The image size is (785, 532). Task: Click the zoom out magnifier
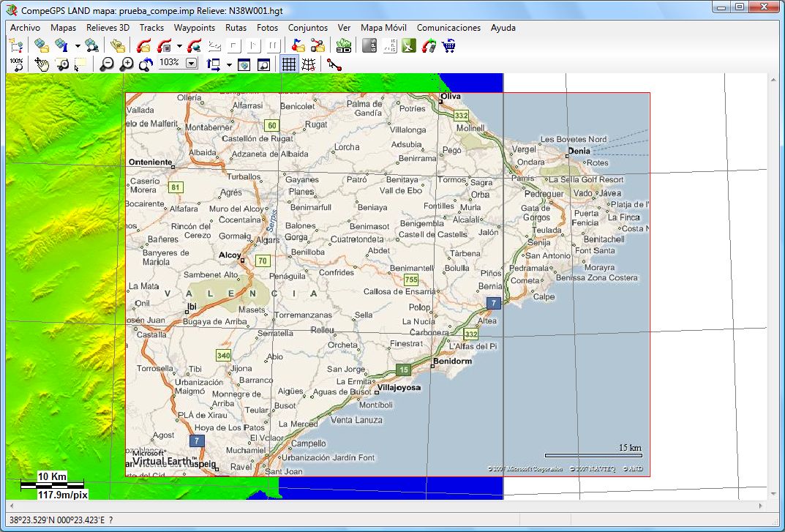pos(107,64)
